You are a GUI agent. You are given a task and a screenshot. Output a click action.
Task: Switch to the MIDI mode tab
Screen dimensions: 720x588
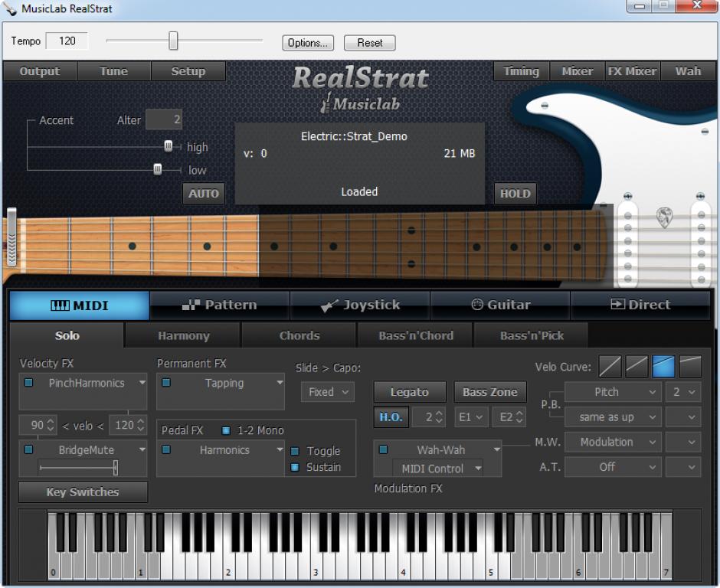click(x=80, y=305)
